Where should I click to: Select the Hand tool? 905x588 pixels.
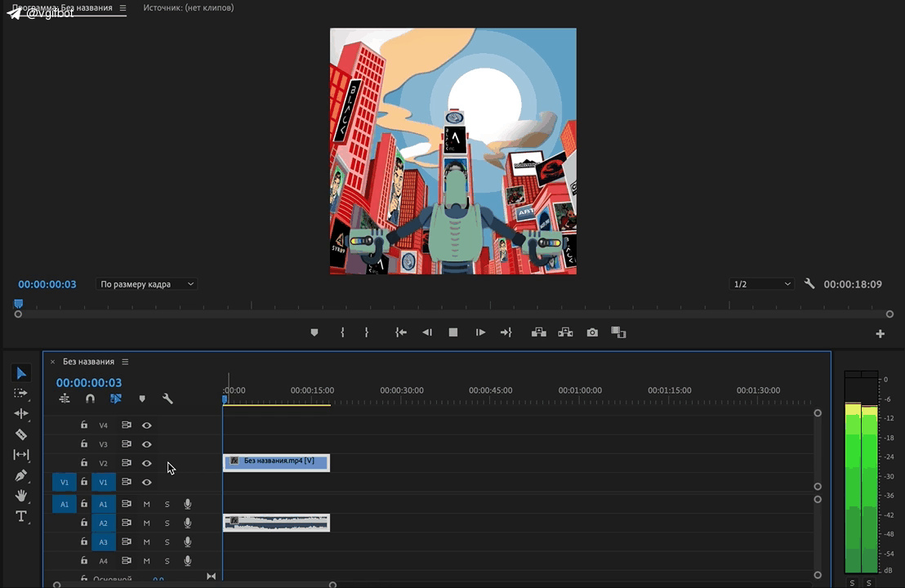[20, 496]
